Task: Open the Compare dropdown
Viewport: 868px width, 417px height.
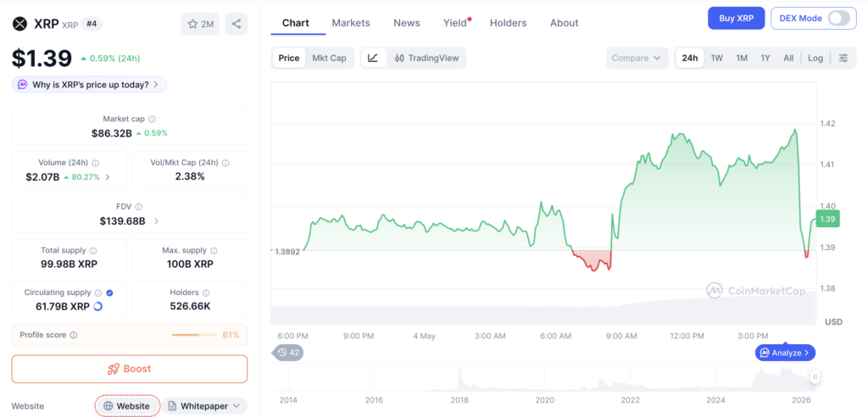Action: click(x=637, y=58)
